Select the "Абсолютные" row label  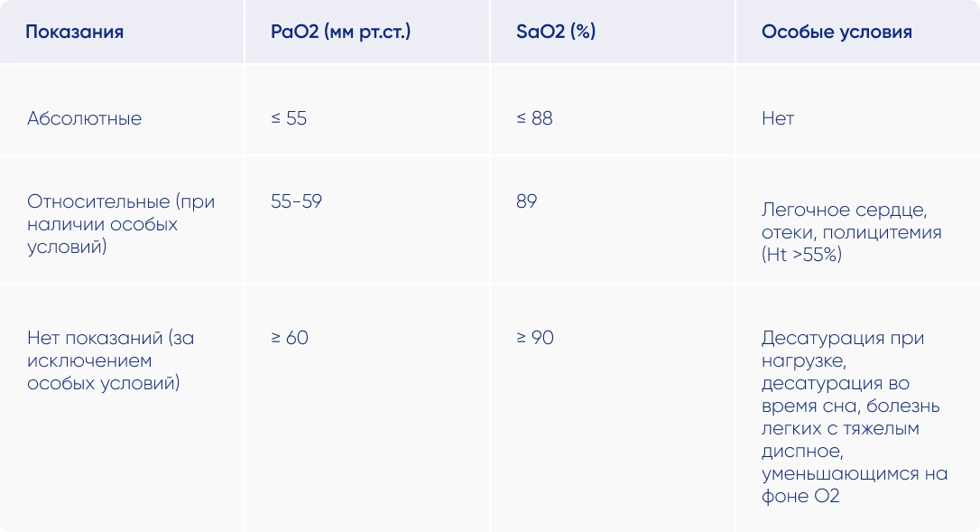[84, 118]
